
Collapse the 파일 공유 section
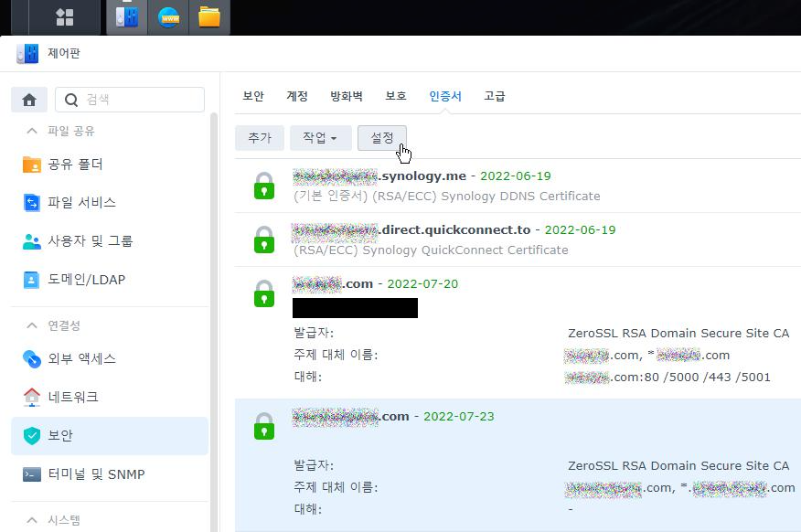pyautogui.click(x=32, y=132)
